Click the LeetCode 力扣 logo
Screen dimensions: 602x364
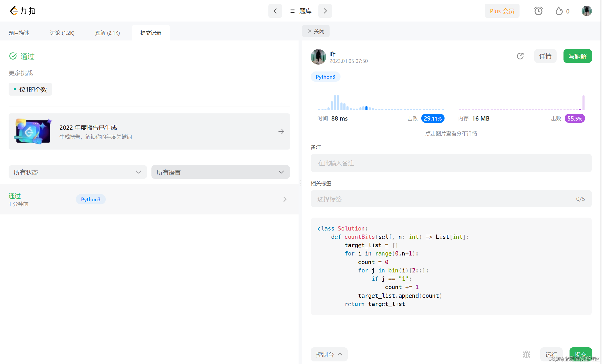[23, 11]
